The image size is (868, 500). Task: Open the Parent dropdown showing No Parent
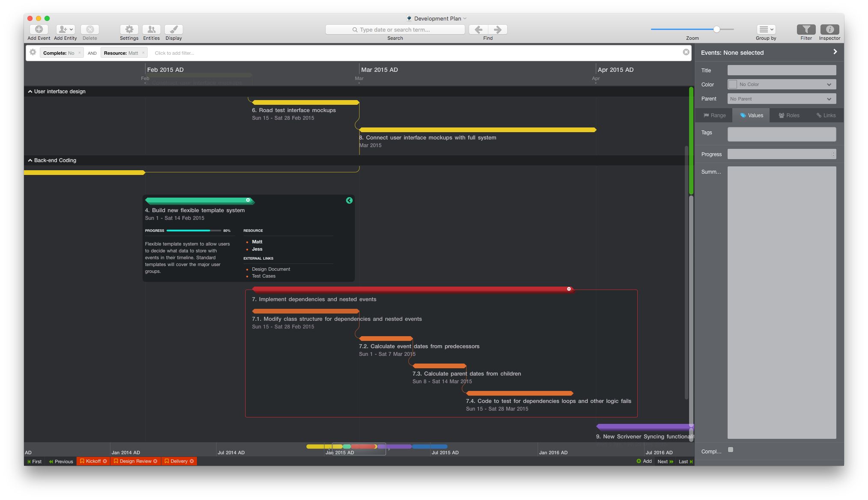(x=782, y=98)
